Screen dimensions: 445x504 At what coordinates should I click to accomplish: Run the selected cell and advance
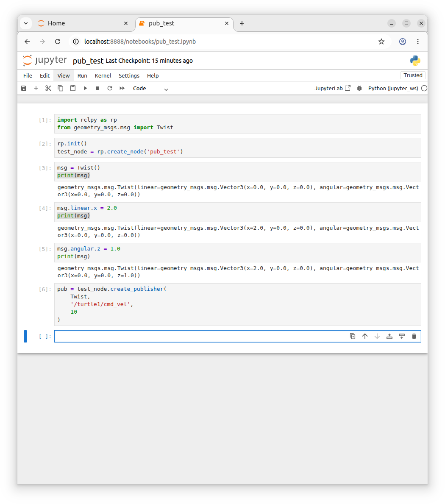click(85, 88)
